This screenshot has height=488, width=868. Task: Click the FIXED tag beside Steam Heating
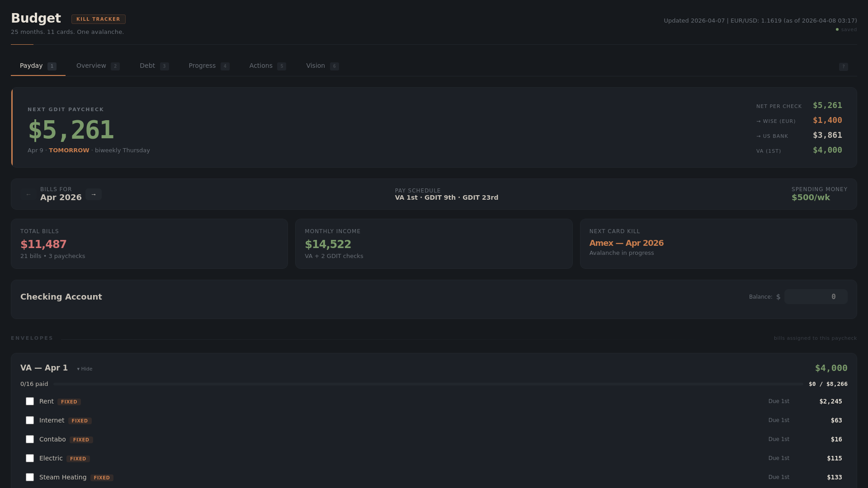[102, 478]
